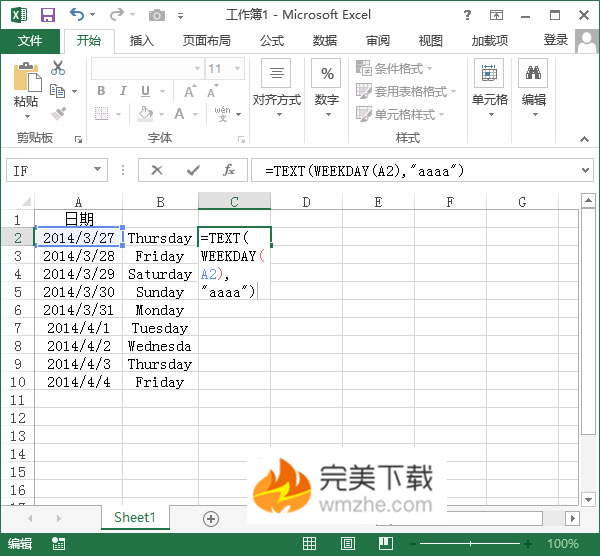Viewport: 600px width, 556px height.
Task: Collapse the ribbon with the chevron
Action: pos(584,139)
